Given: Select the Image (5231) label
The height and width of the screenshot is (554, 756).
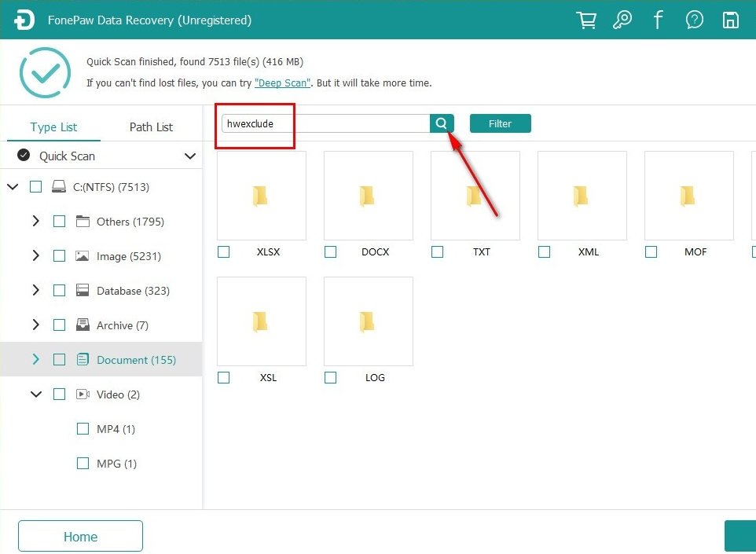Looking at the screenshot, I should [x=129, y=256].
